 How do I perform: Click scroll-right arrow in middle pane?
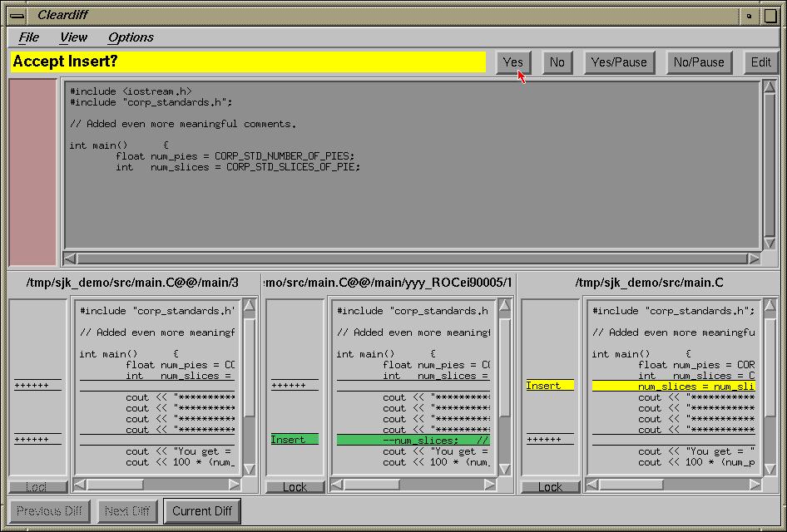pyautogui.click(x=491, y=484)
